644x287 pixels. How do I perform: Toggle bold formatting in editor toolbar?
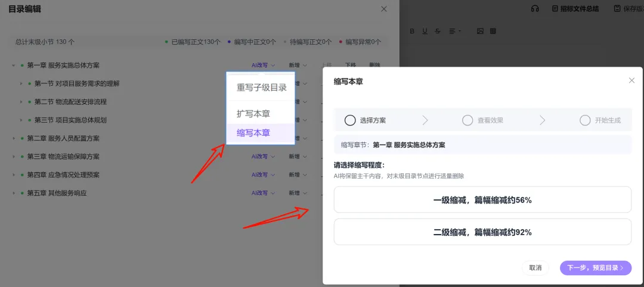click(x=413, y=31)
